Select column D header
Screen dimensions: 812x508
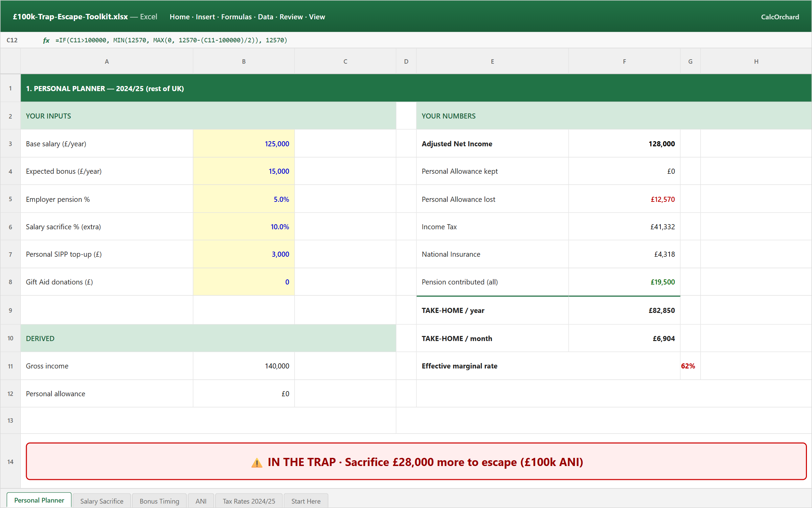click(x=406, y=61)
